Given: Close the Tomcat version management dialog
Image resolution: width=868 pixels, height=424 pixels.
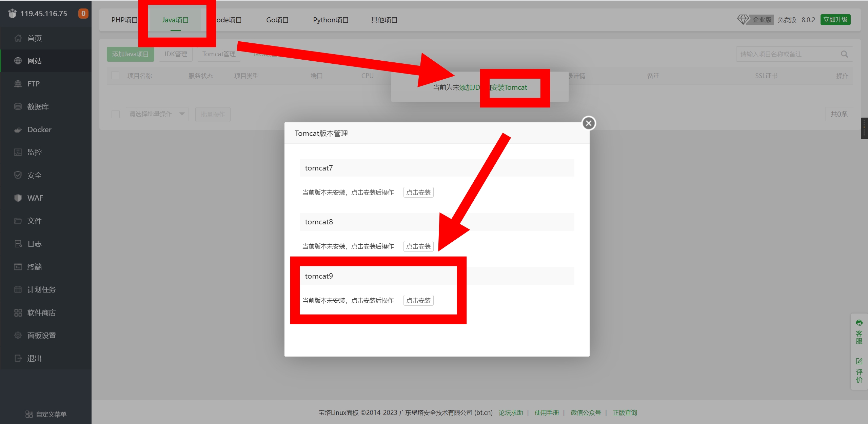Looking at the screenshot, I should pyautogui.click(x=589, y=123).
